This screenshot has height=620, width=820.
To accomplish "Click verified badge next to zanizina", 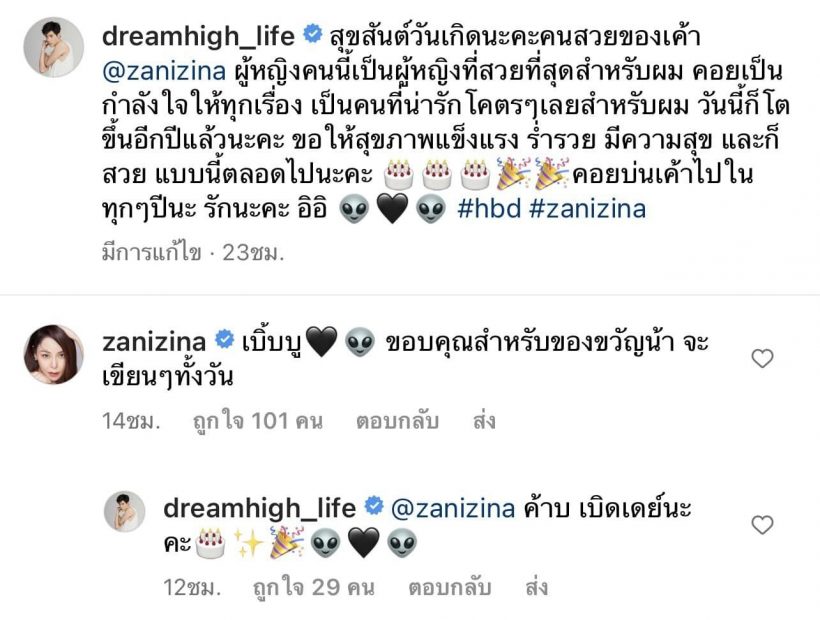I will click(225, 340).
